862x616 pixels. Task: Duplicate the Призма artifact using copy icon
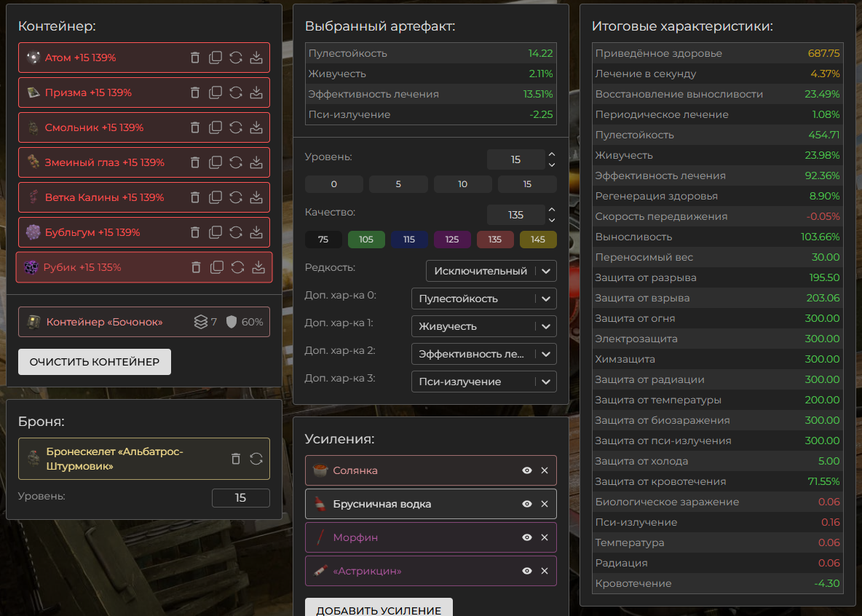tap(215, 92)
